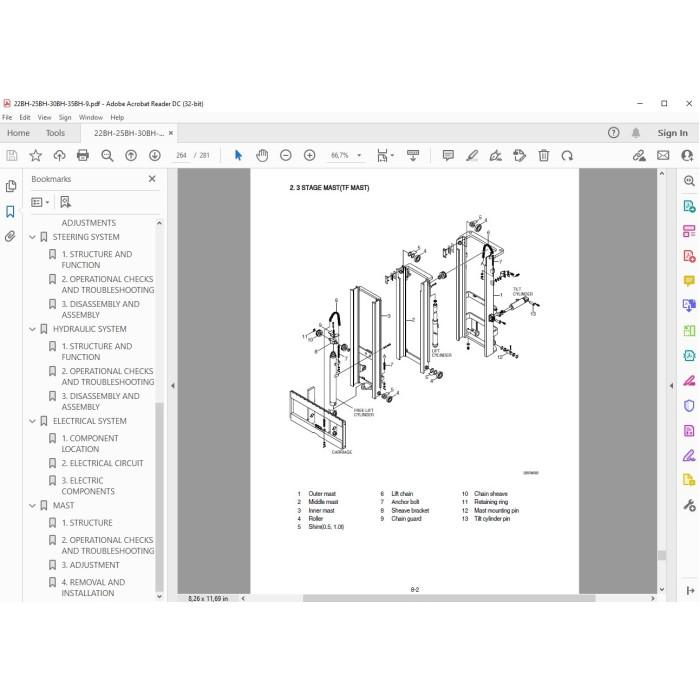
Task: Open the bookmarks options dropdown menu
Action: 40,202
